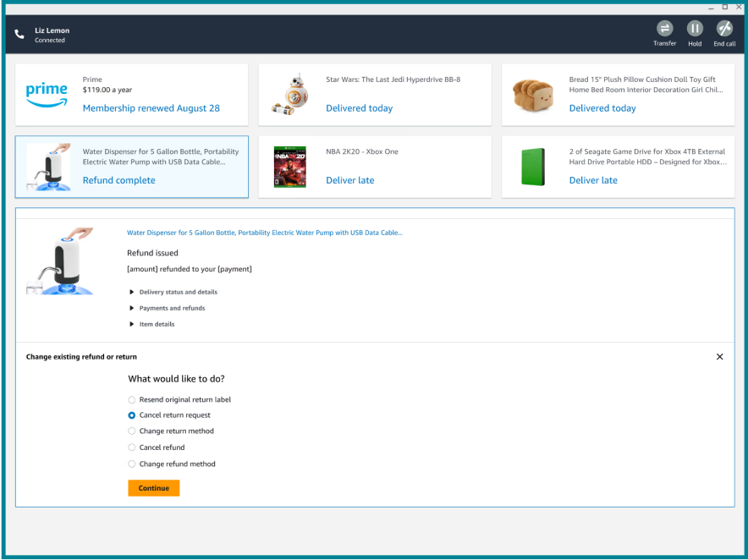
Task: Click the Transfer call icon
Action: pos(664,29)
